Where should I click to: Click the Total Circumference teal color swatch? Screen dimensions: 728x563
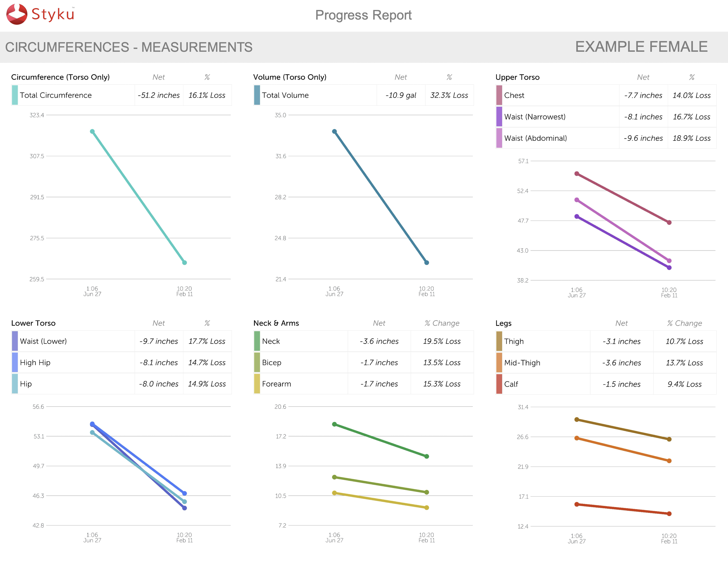tap(15, 95)
